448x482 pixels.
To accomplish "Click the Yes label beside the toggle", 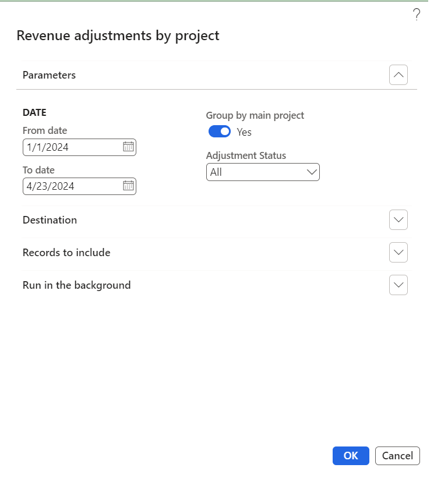I will (244, 132).
